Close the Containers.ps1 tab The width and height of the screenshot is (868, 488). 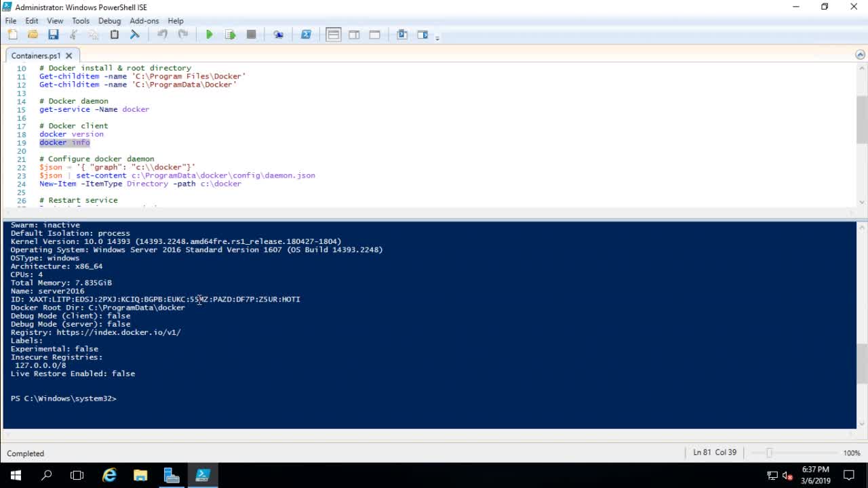(x=68, y=56)
